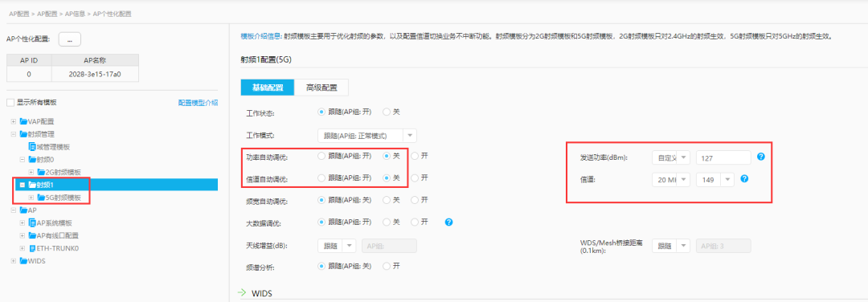Select 关 radio for 大数据调优

tap(387, 222)
